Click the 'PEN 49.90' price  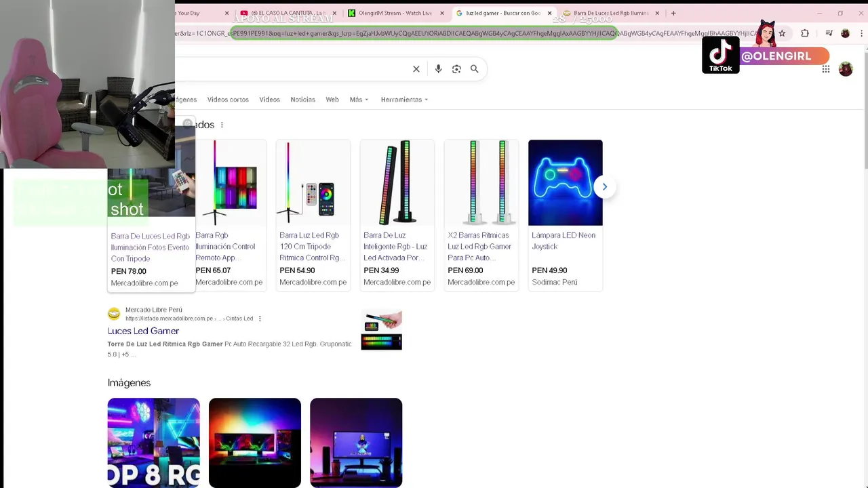click(x=549, y=270)
